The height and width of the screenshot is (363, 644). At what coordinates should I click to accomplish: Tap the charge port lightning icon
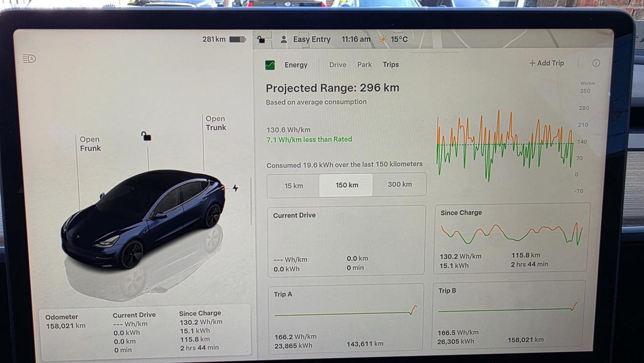[x=235, y=188]
